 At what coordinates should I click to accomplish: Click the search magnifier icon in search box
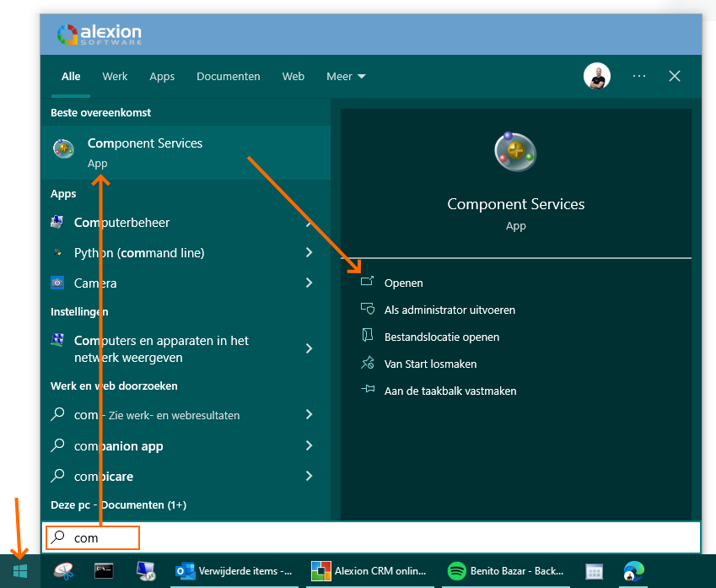coord(57,537)
